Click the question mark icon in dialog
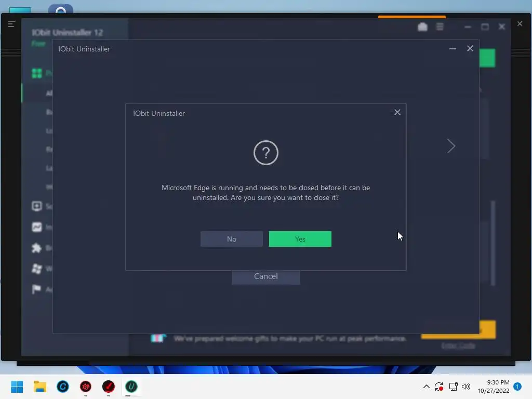 [x=265, y=153]
